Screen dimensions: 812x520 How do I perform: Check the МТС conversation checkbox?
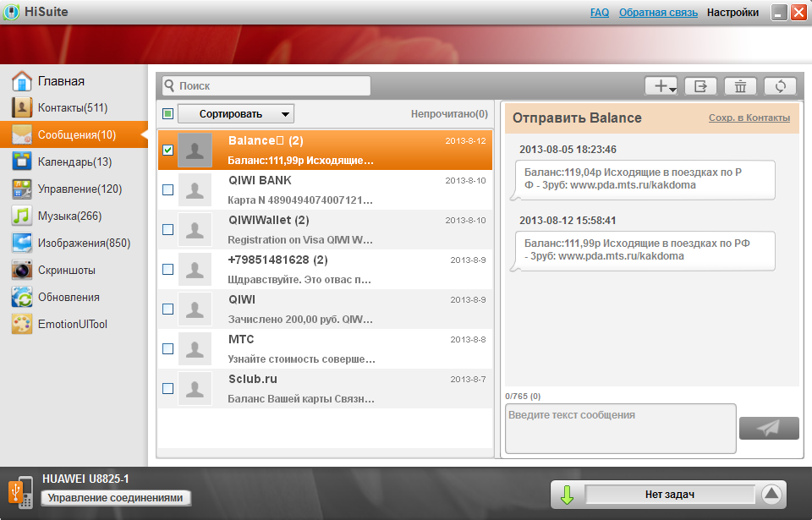coord(167,348)
